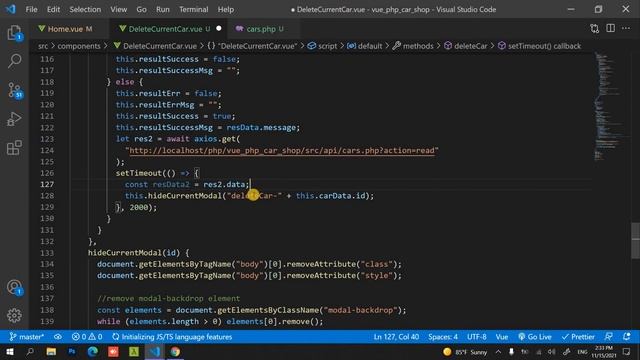Expand the default breadcrumb
640x360 pixels.
pos(364,46)
